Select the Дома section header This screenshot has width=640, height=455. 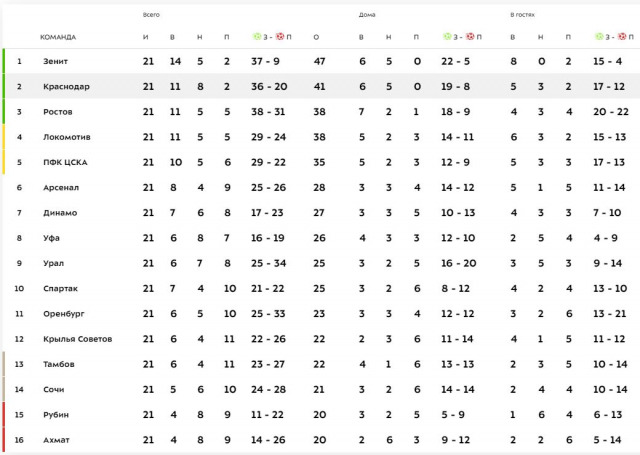[367, 15]
